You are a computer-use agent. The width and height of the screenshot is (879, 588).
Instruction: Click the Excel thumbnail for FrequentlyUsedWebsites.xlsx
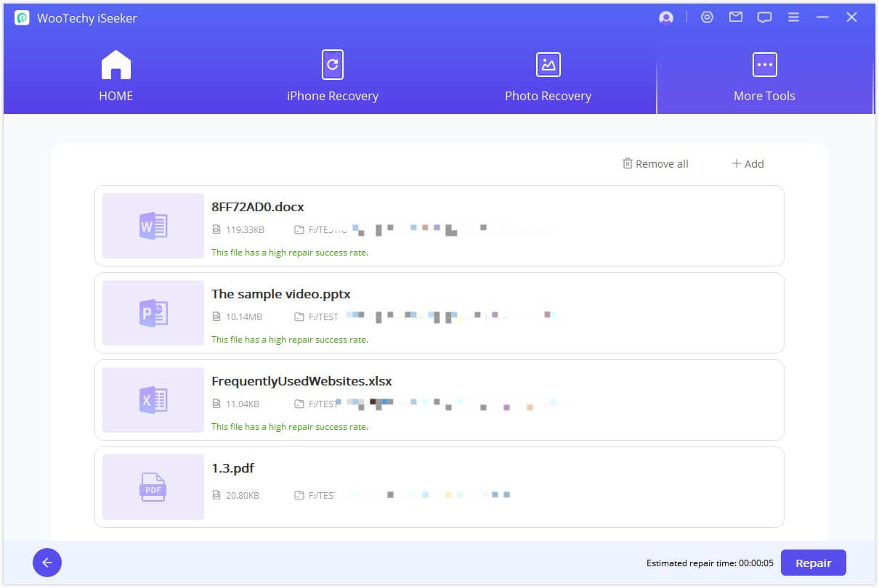(x=153, y=400)
